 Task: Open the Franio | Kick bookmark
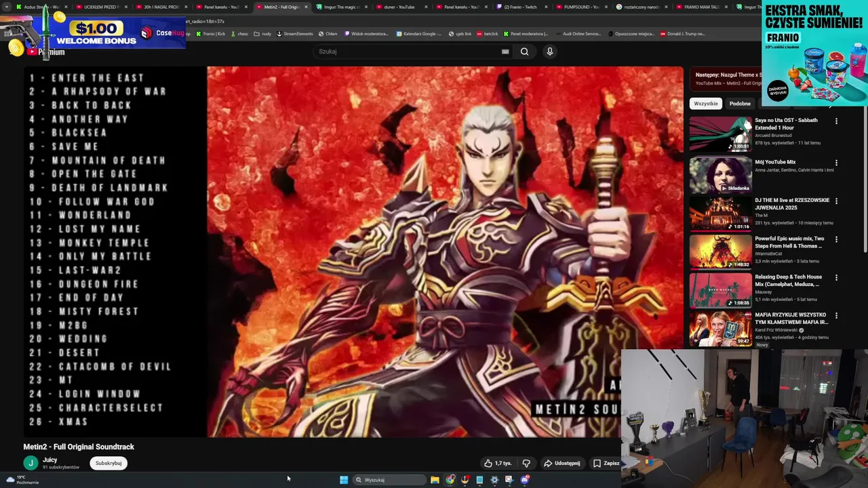pyautogui.click(x=211, y=33)
